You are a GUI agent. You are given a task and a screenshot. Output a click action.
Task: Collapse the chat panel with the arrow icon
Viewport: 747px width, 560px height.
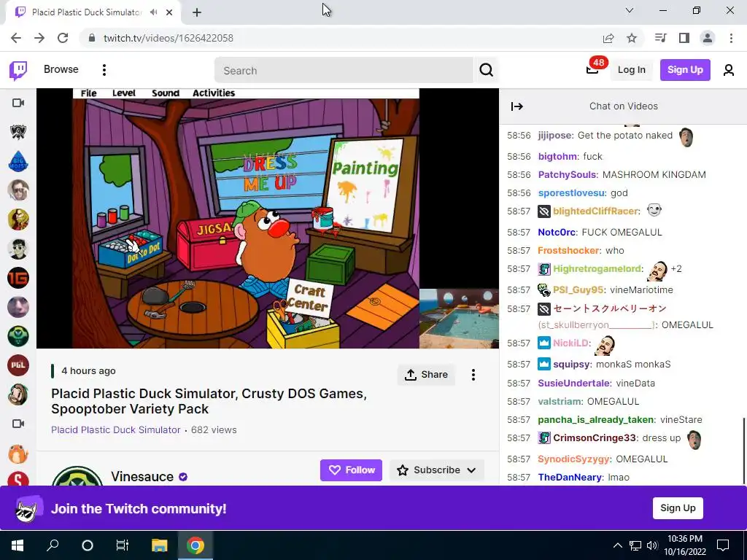click(517, 106)
